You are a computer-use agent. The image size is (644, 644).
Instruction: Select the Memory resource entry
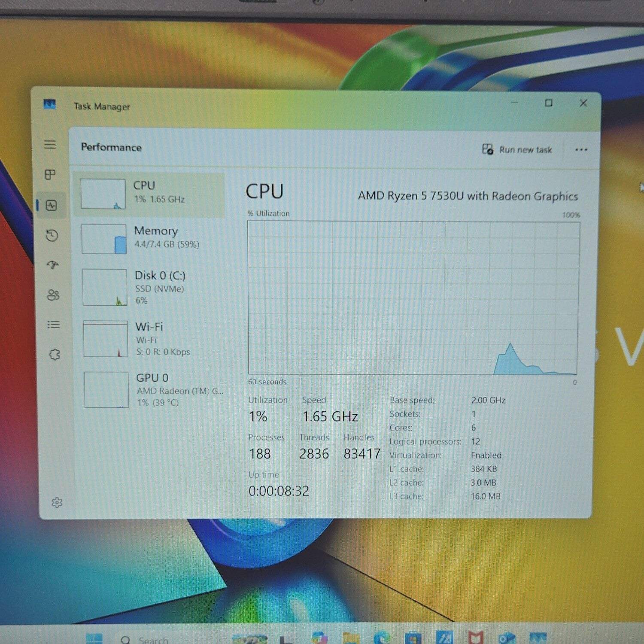[150, 238]
